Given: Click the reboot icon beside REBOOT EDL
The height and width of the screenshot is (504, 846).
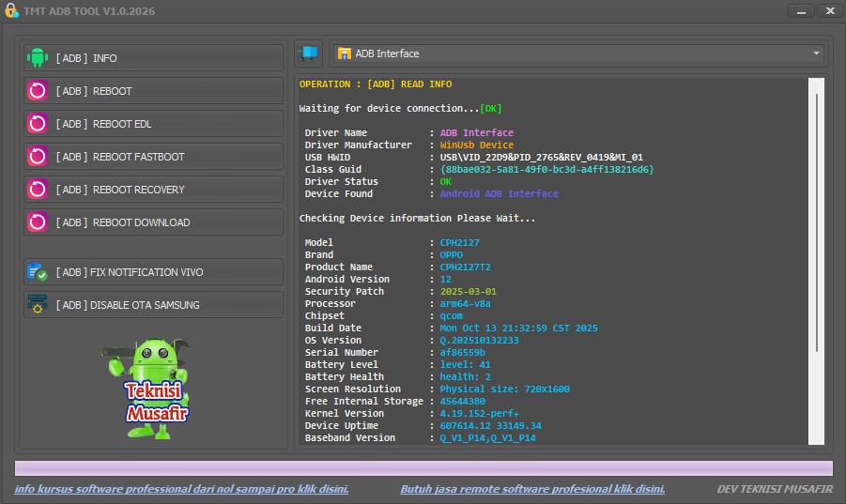Looking at the screenshot, I should coord(38,124).
